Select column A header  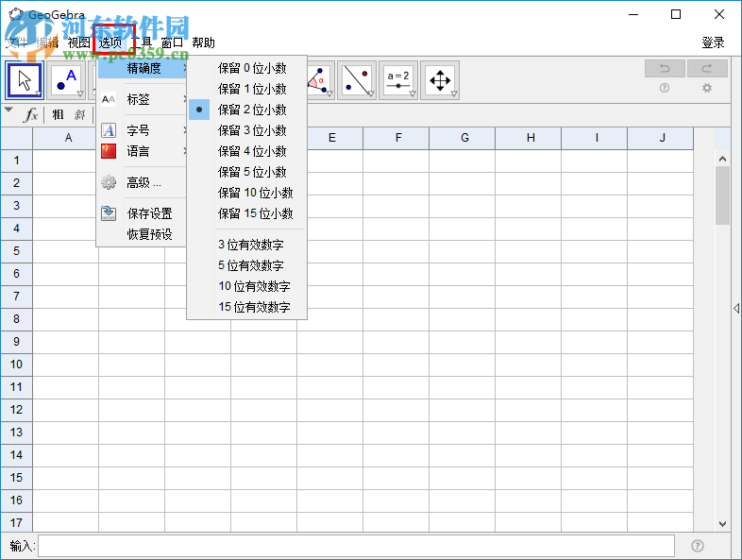pos(65,138)
